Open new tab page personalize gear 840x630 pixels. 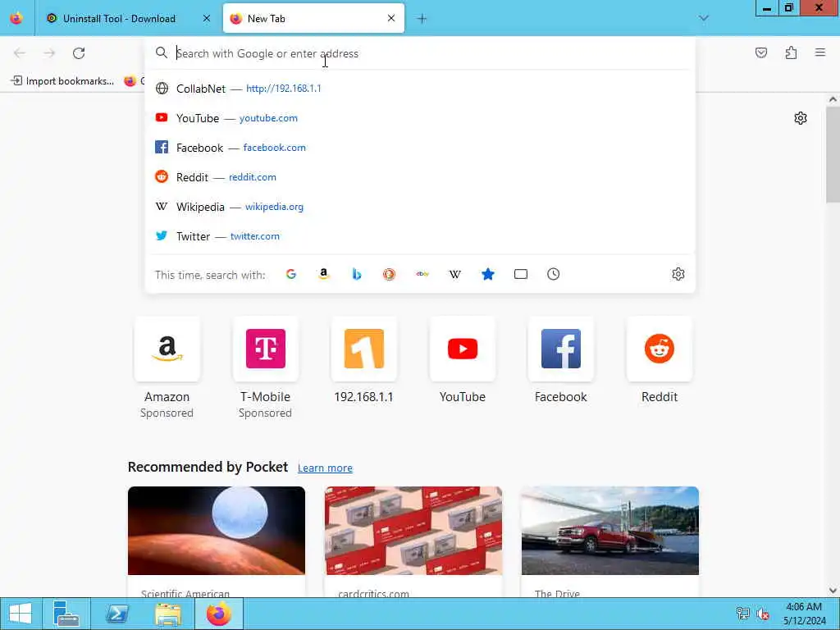click(x=801, y=118)
